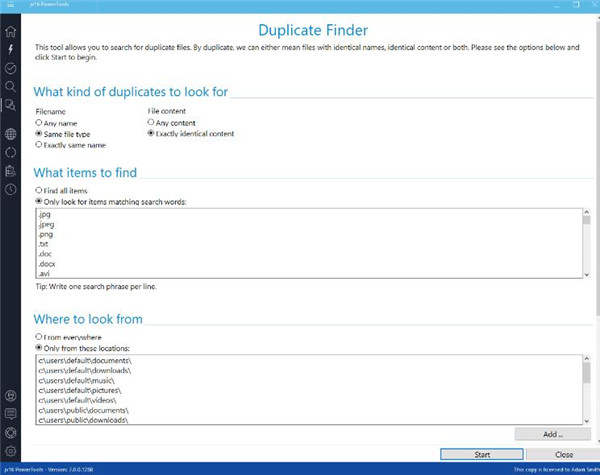The height and width of the screenshot is (475, 600).
Task: Click the speech bubble feedback sidebar icon
Action: 10,414
